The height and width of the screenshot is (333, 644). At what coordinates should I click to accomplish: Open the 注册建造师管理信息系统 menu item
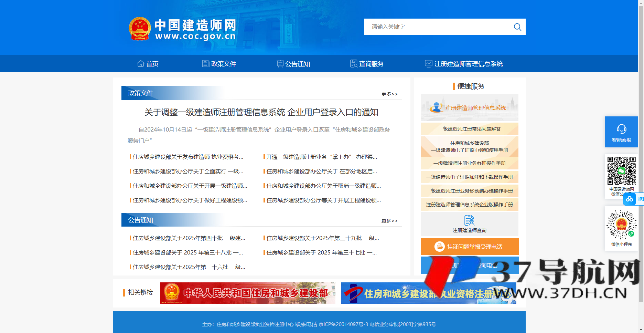click(x=468, y=63)
